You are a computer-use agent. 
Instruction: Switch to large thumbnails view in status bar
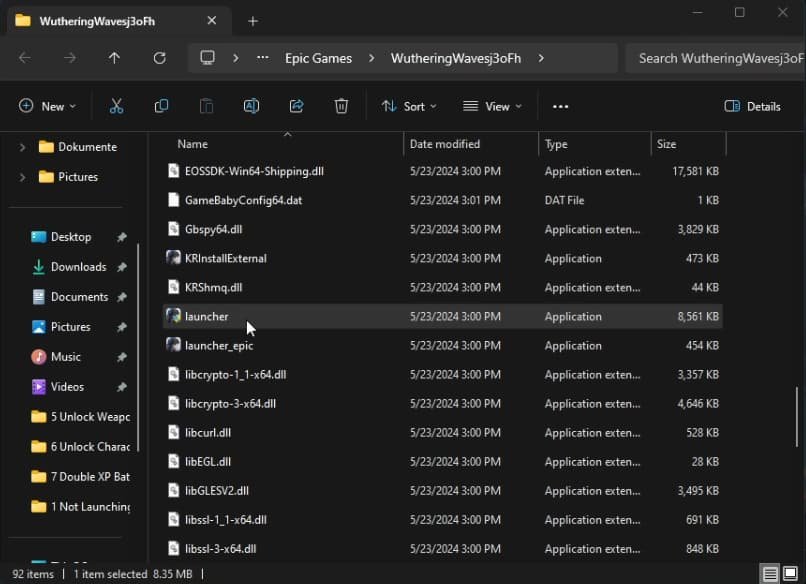pyautogui.click(x=792, y=574)
